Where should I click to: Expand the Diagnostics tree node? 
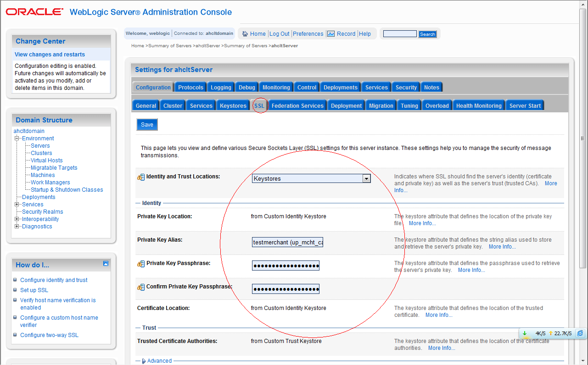(17, 227)
